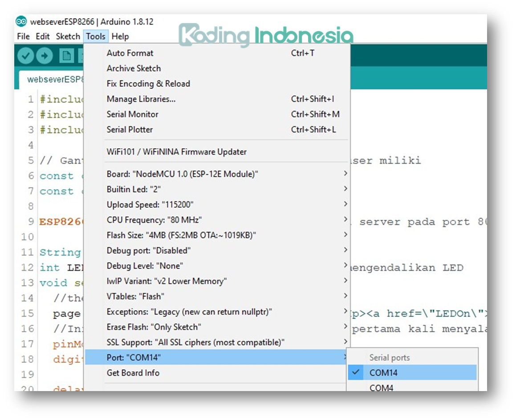Expand Exceptions: Legacy submenu

coord(217,311)
